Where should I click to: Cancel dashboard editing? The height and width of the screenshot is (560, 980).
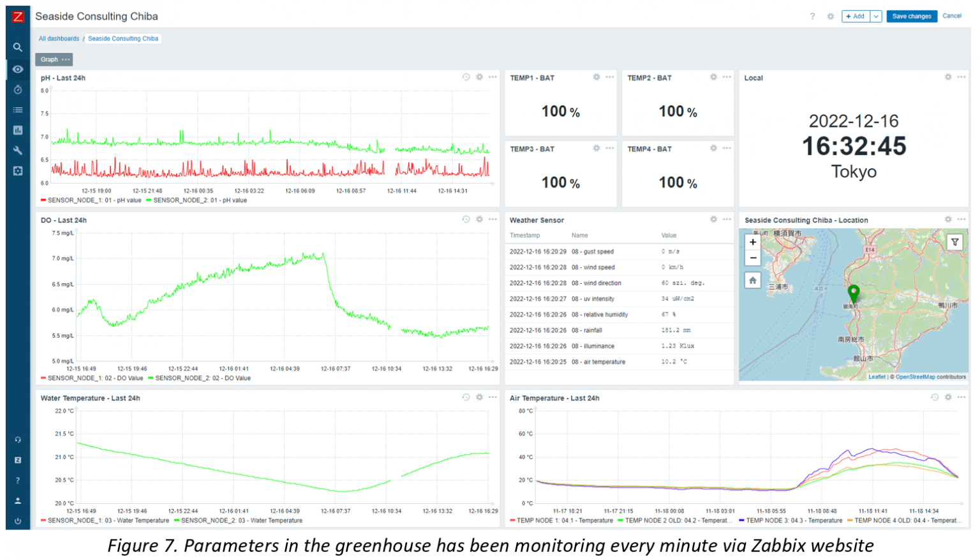951,16
